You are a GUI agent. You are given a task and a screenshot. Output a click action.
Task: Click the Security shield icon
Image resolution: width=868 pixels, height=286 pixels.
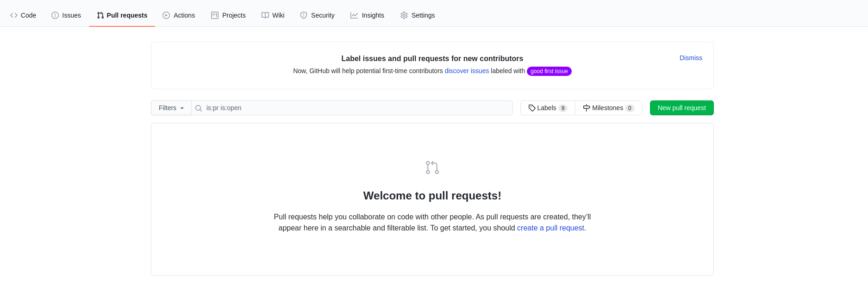click(x=304, y=15)
